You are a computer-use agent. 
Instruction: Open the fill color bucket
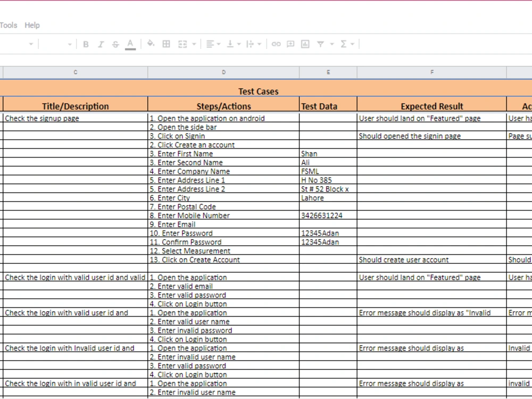151,44
